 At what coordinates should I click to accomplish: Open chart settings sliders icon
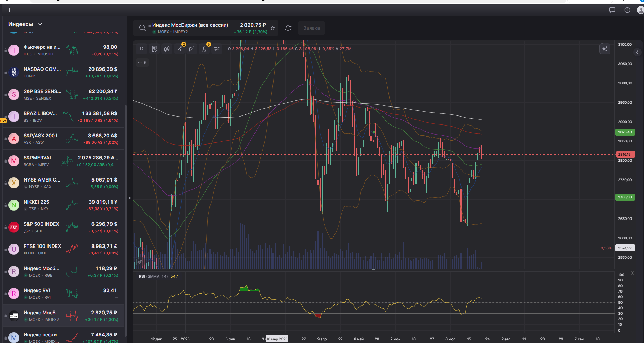[217, 49]
